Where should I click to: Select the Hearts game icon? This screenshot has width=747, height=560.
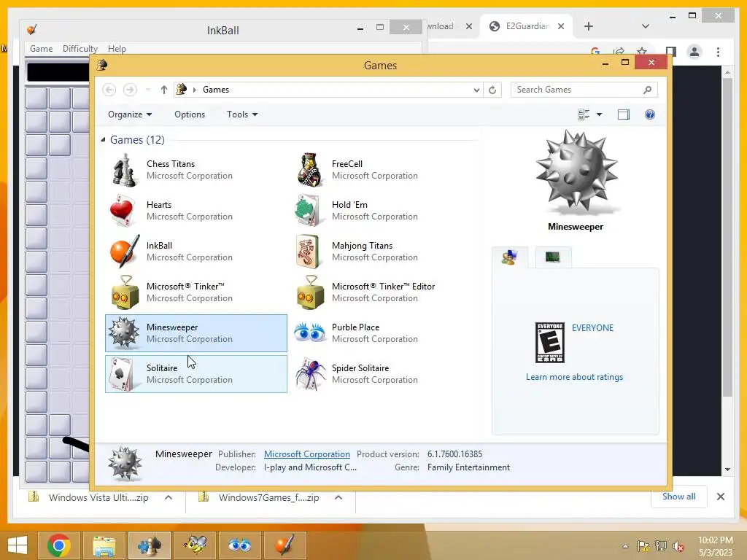pos(123,211)
